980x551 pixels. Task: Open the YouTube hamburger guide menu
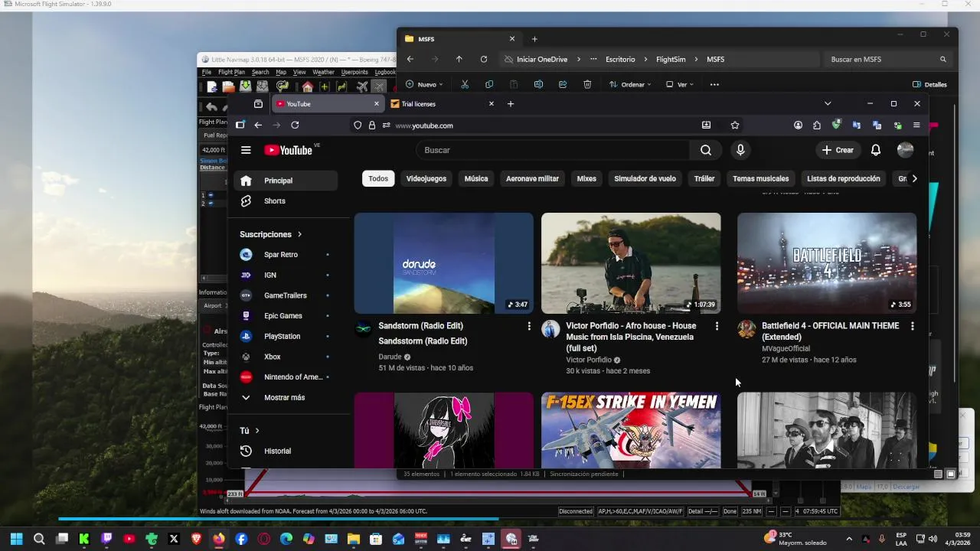click(246, 150)
